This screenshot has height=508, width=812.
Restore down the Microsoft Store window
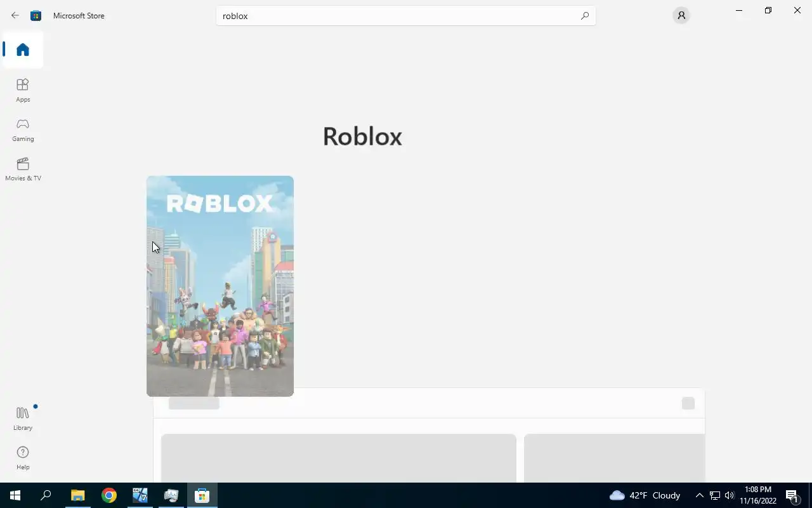768,10
